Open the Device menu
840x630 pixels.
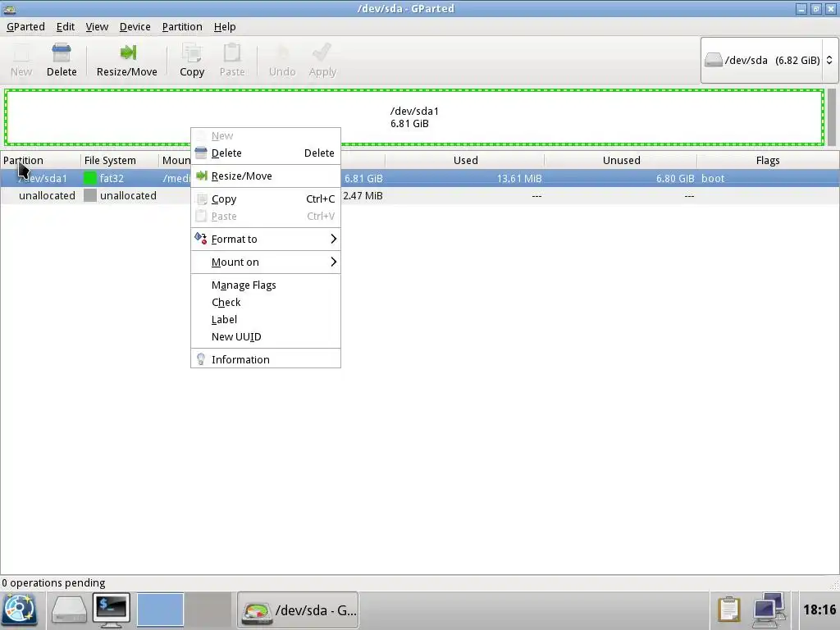(135, 27)
